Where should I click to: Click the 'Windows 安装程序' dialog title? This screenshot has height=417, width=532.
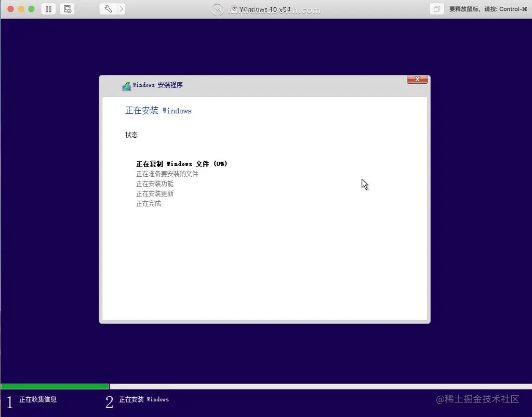pos(158,85)
